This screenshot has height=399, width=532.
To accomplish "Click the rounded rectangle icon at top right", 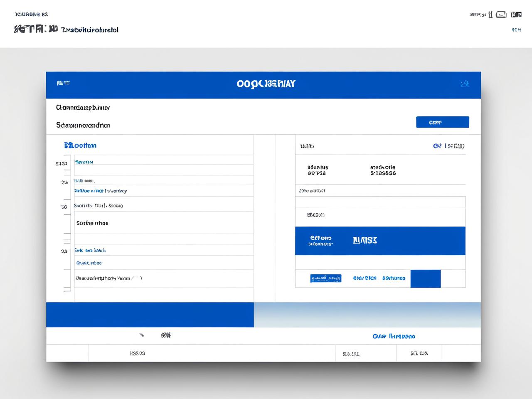I will point(501,15).
